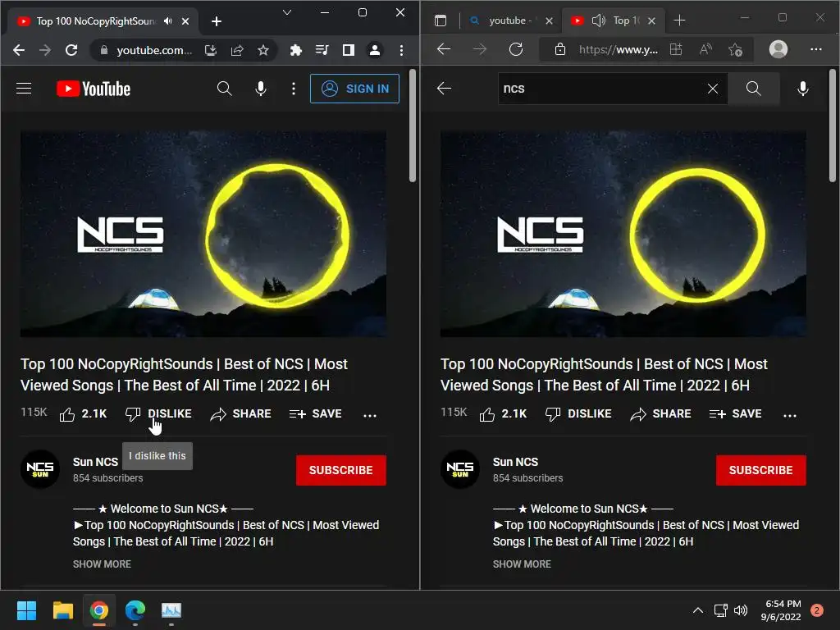Open Chrome tab search chevron
Screen dimensions: 840x630
(287, 12)
